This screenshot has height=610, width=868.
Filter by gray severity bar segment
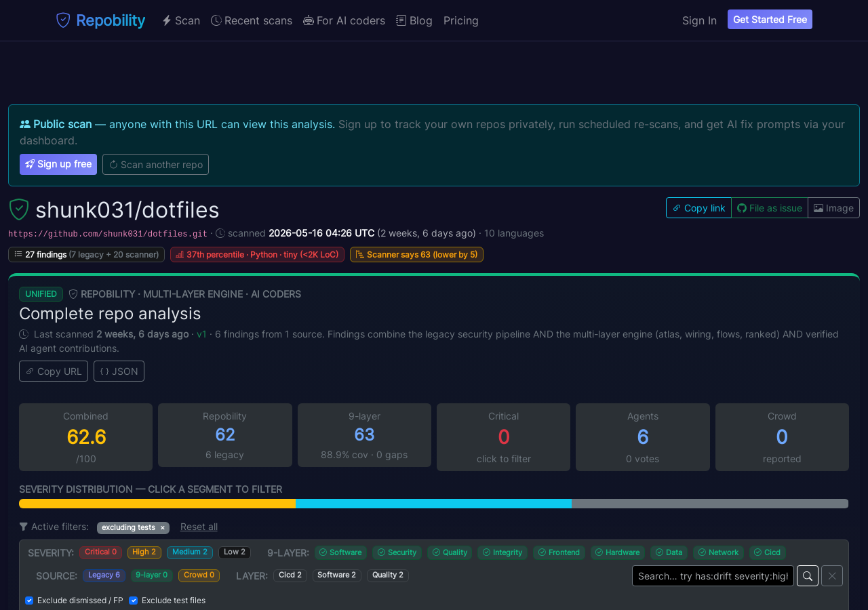coord(710,504)
